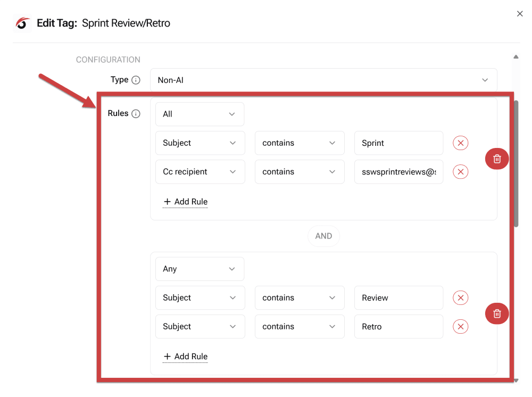532x397 pixels.
Task: Click the Sprint value input field
Action: click(398, 143)
